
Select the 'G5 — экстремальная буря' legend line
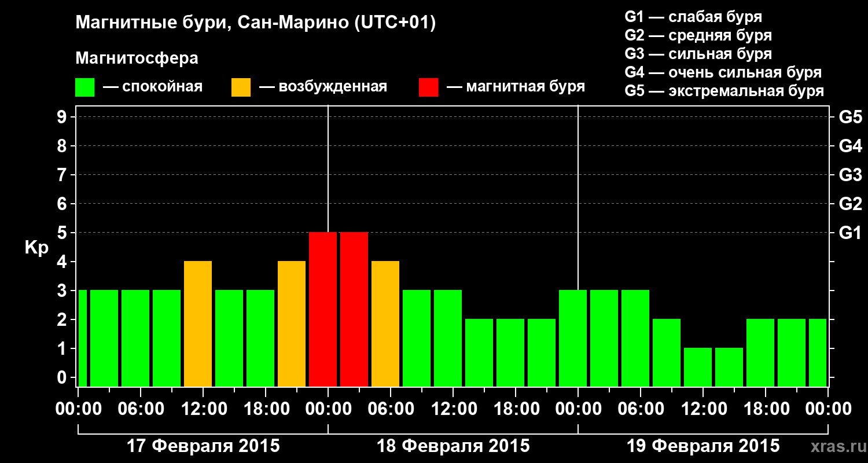pyautogui.click(x=724, y=91)
